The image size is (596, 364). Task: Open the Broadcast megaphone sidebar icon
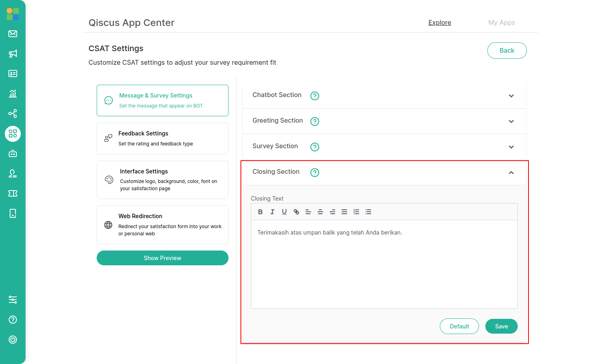point(13,54)
